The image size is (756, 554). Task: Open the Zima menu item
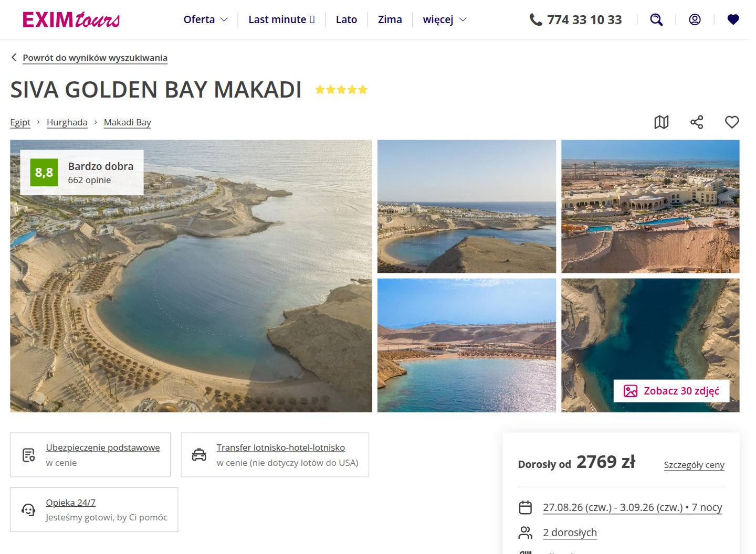(390, 19)
